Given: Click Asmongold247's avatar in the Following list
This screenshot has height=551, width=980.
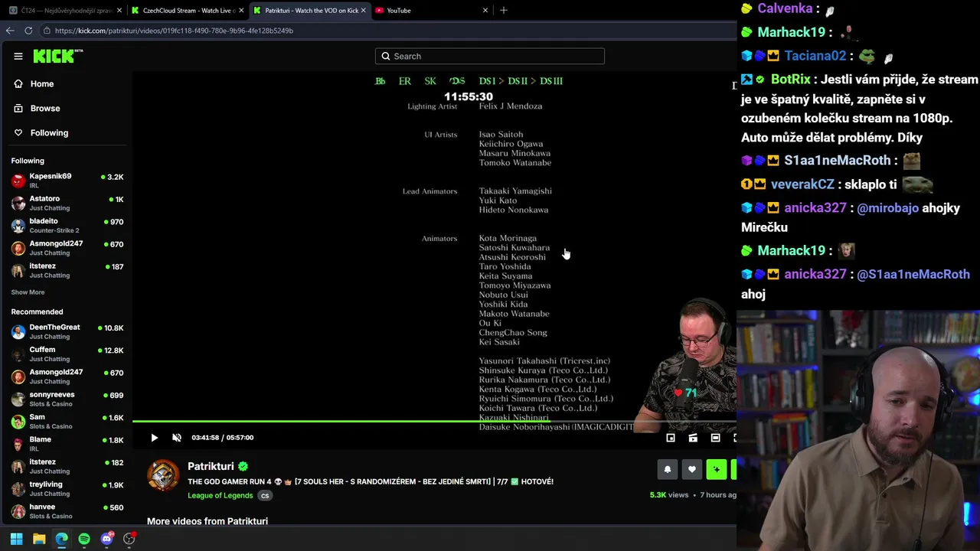Looking at the screenshot, I should pyautogui.click(x=18, y=249).
